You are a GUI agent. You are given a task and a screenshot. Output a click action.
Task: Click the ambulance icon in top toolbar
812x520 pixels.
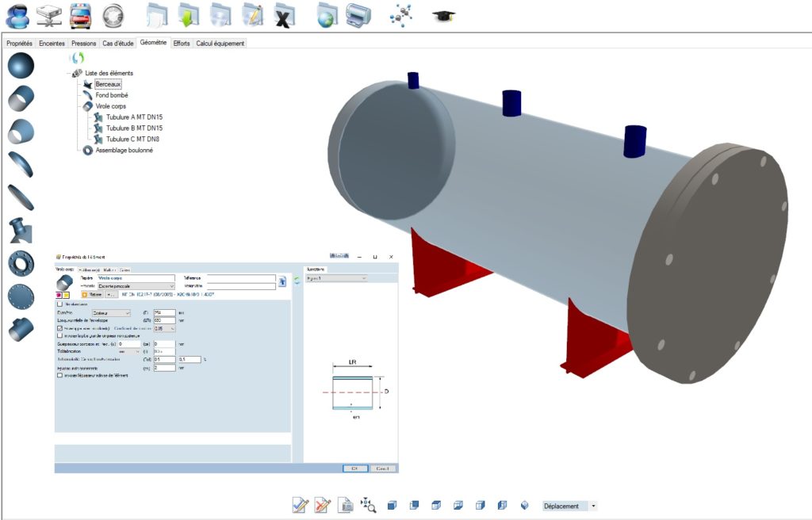[81, 16]
